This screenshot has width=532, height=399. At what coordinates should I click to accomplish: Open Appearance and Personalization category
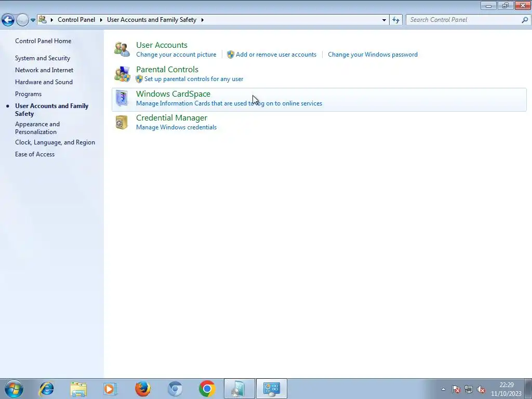coord(37,128)
